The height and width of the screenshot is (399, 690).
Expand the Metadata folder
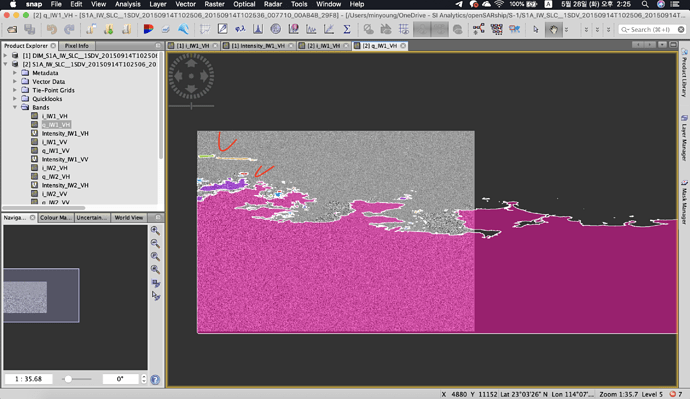pos(15,73)
